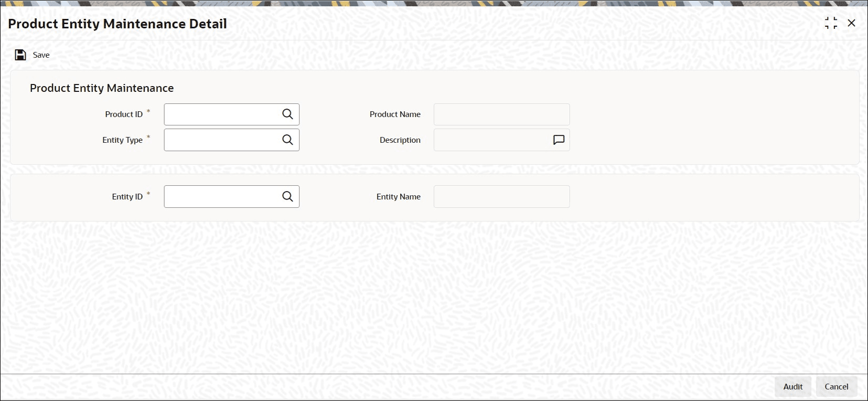The image size is (868, 401).
Task: Click the Description label
Action: tap(400, 140)
